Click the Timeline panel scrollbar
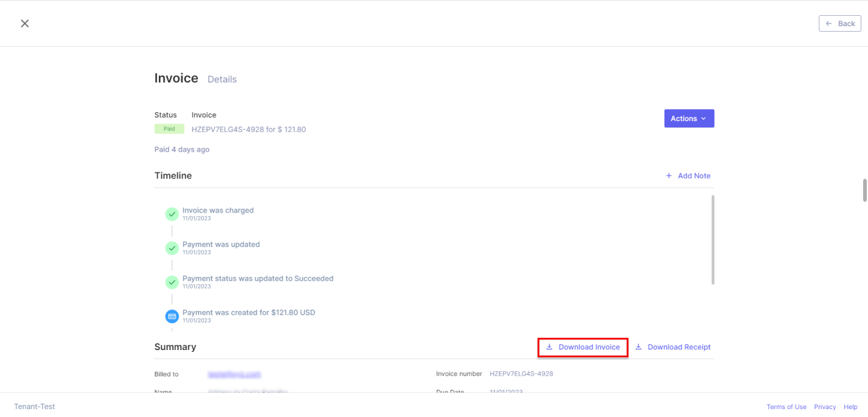This screenshot has width=868, height=417. [x=713, y=240]
